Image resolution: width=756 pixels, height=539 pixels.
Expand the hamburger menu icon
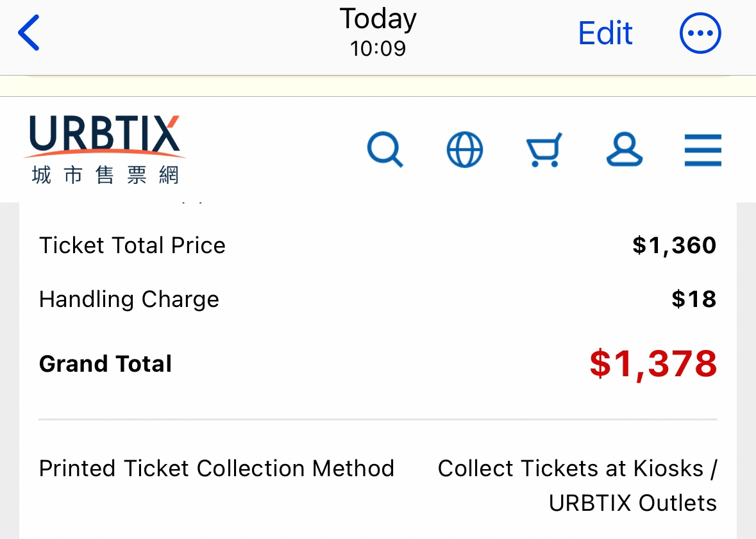point(703,150)
